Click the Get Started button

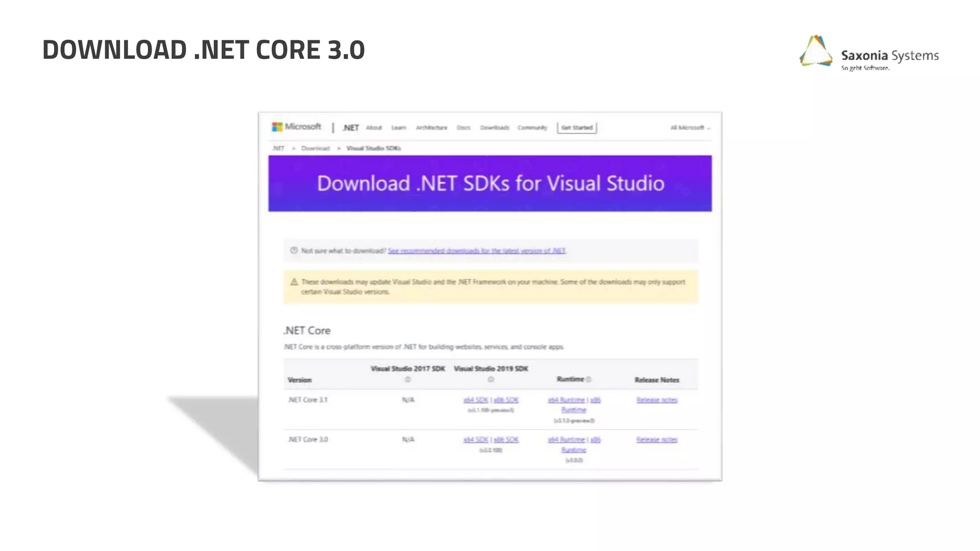point(577,128)
